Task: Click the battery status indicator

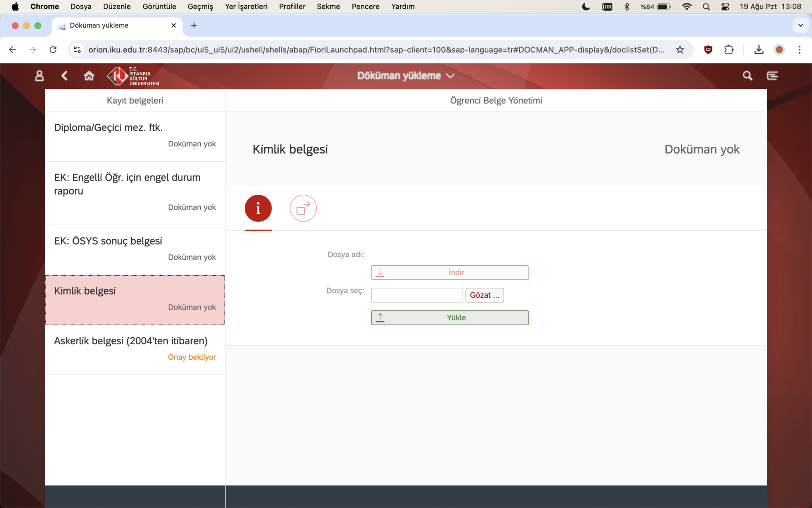Action: pos(656,7)
